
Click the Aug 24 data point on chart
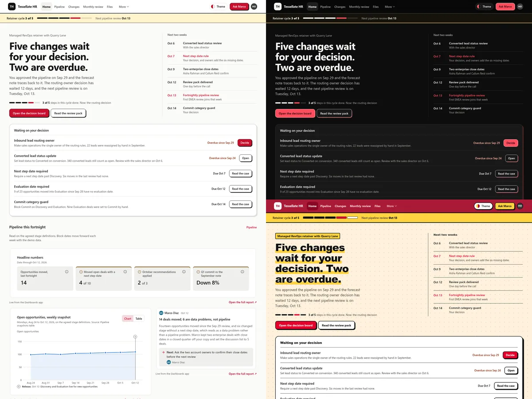(31, 355)
